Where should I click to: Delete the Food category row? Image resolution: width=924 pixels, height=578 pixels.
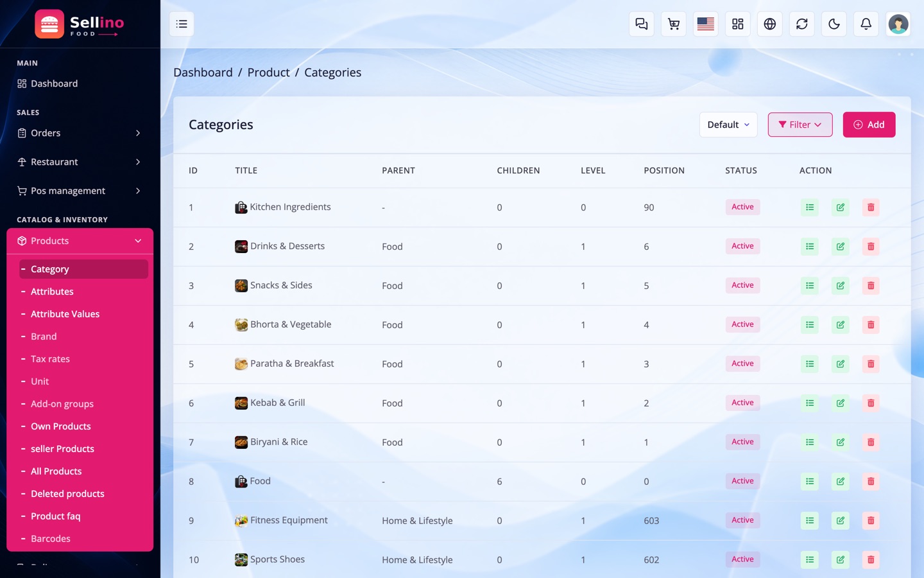click(x=871, y=482)
